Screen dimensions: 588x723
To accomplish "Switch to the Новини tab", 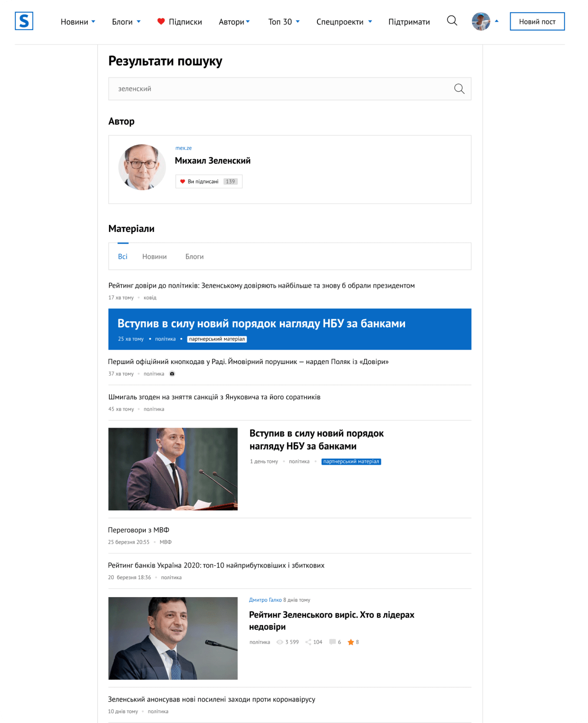I will [154, 256].
